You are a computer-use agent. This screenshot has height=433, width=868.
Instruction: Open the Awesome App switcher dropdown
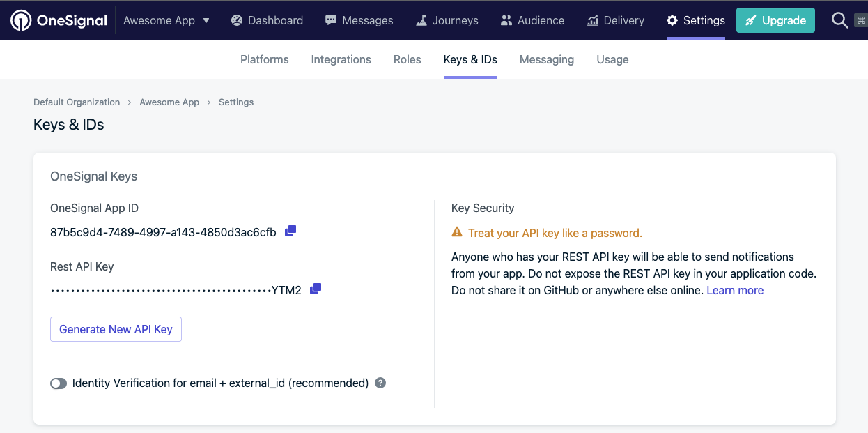click(x=166, y=20)
